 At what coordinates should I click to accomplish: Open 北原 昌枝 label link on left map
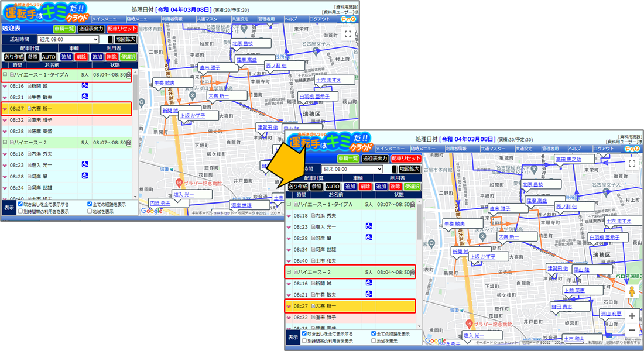pos(243,43)
